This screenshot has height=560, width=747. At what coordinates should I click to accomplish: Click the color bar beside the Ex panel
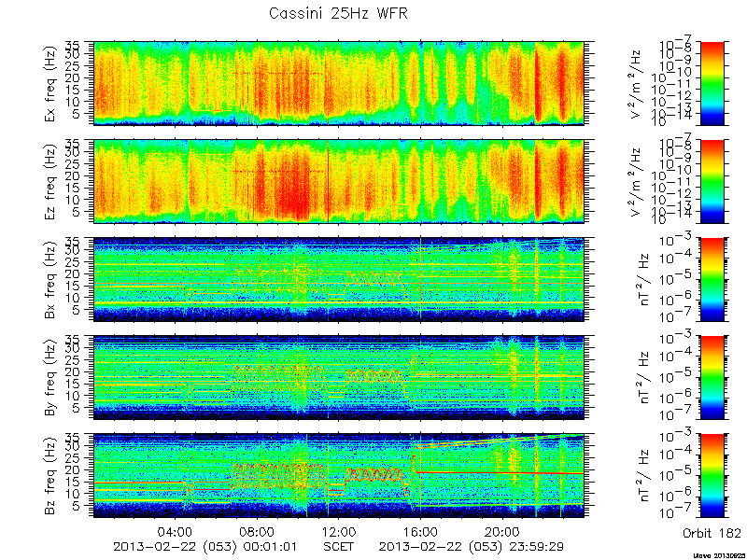coord(712,83)
